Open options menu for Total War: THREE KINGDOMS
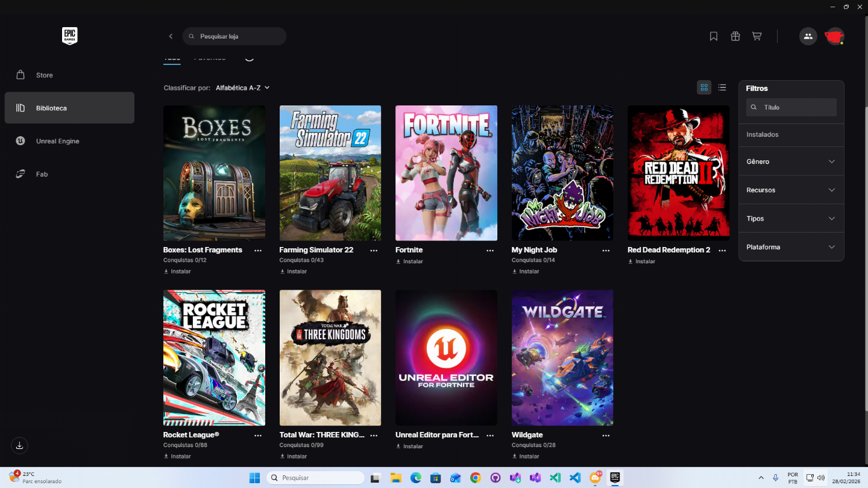The width and height of the screenshot is (868, 488). pyautogui.click(x=374, y=435)
